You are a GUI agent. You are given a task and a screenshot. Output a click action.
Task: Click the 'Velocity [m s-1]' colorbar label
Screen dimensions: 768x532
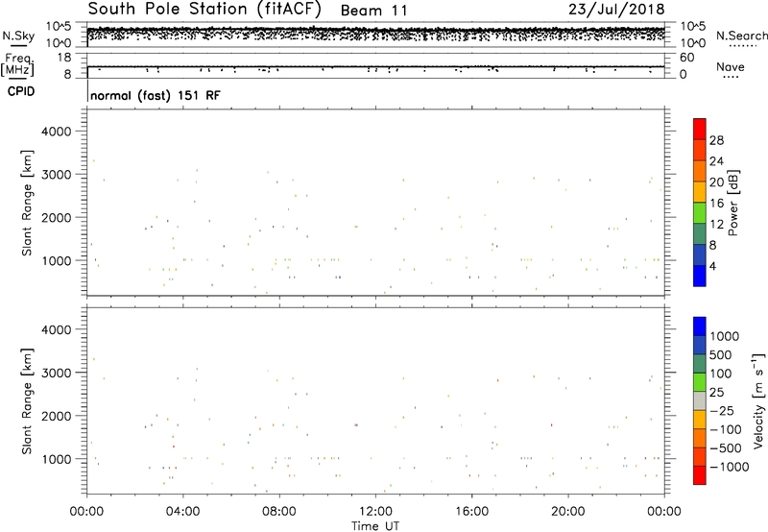(x=758, y=400)
